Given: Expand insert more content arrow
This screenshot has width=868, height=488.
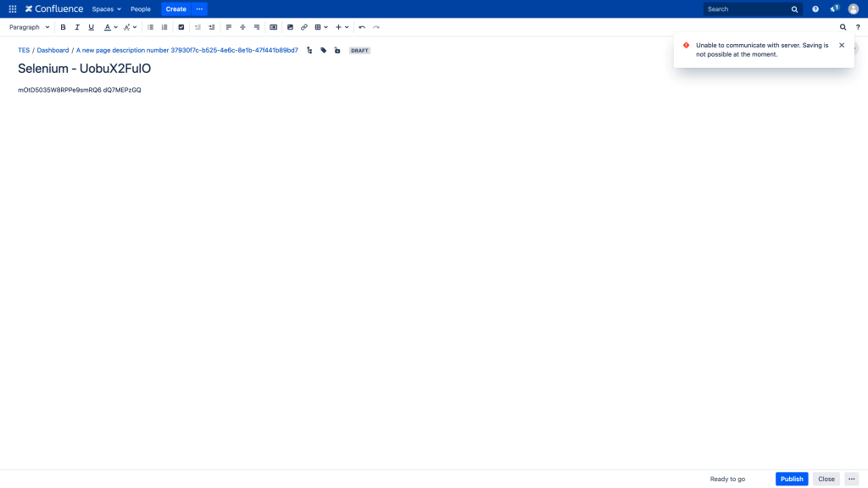Looking at the screenshot, I should (x=347, y=27).
